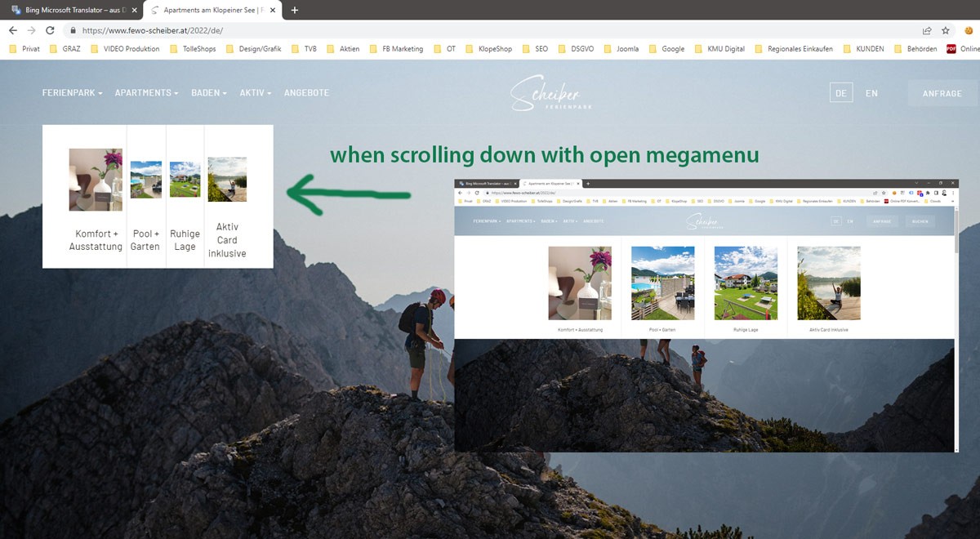Open the cookie extension icon

969,30
